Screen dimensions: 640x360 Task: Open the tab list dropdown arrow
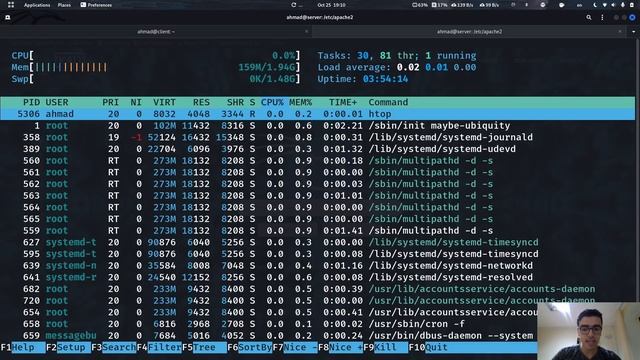(x=633, y=31)
